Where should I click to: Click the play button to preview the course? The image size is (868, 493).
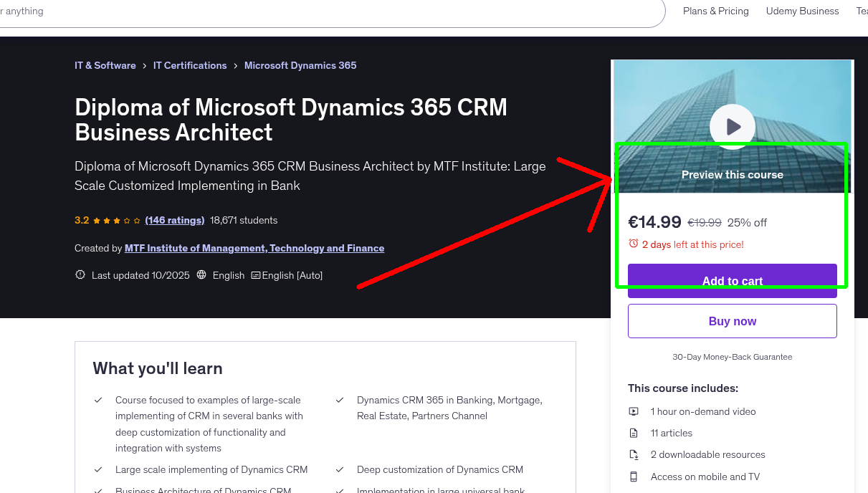(x=732, y=127)
